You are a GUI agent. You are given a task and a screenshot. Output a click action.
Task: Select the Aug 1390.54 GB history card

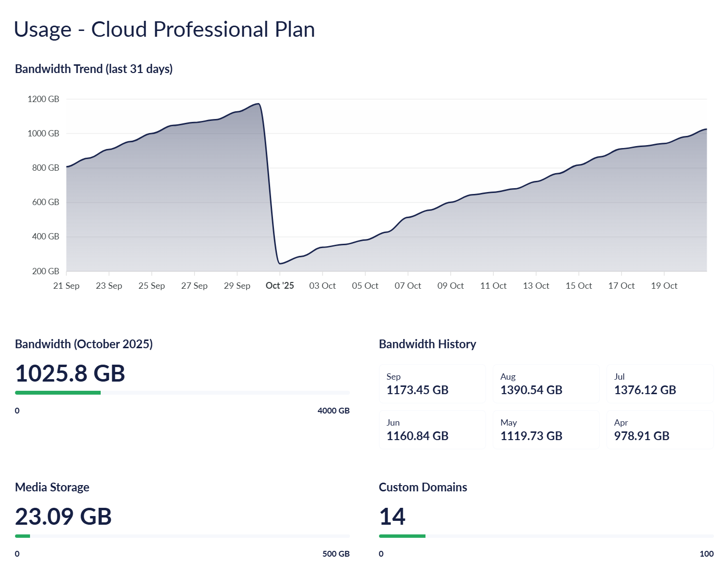(546, 384)
